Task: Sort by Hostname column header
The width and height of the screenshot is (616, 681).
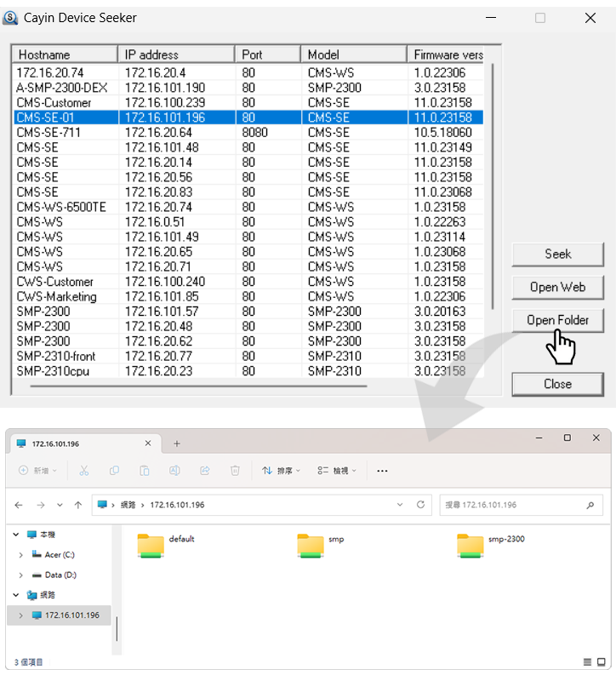Action: point(65,54)
